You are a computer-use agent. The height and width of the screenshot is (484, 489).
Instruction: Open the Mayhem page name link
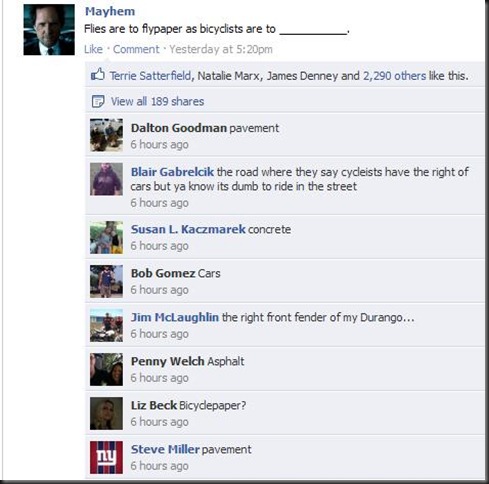click(x=110, y=11)
